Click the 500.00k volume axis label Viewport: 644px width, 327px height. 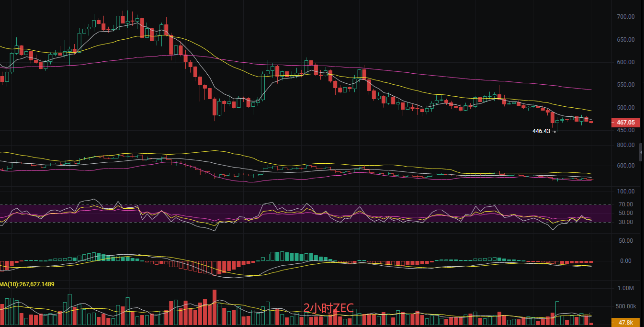[x=626, y=306]
